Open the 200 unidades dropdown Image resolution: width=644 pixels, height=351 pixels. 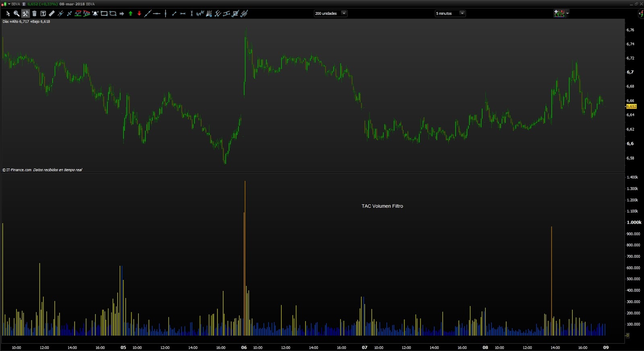[x=330, y=13]
